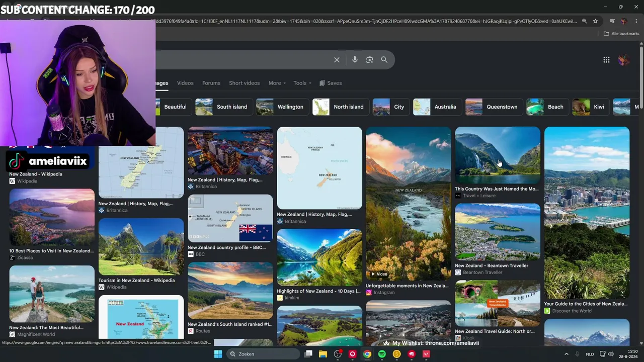
Task: Open the kimkim green lake reflection image
Action: 319,257
